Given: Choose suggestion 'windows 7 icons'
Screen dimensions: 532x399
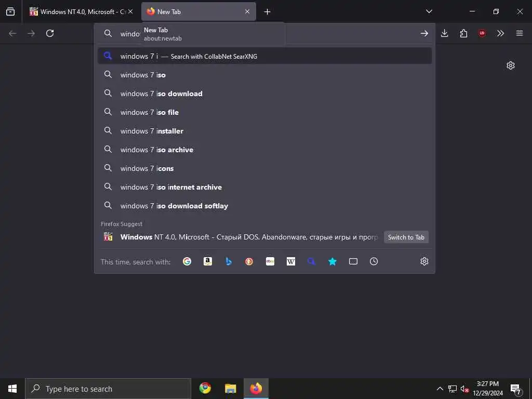Looking at the screenshot, I should coord(264,168).
